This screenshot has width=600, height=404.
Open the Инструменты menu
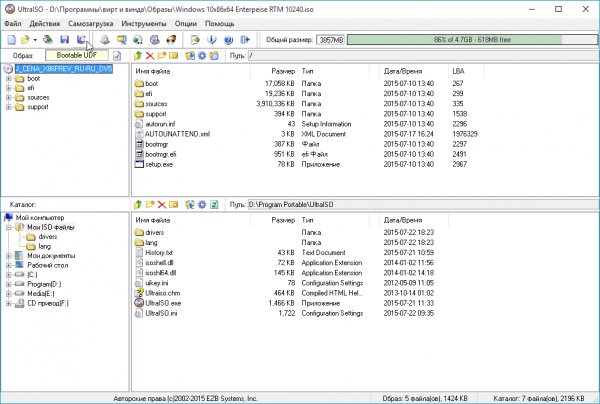pos(144,24)
